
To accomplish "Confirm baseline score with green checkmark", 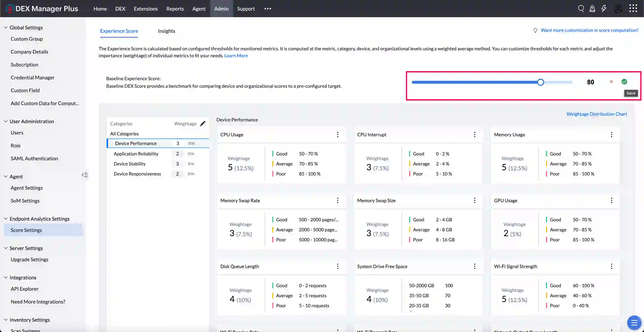I will pos(624,81).
